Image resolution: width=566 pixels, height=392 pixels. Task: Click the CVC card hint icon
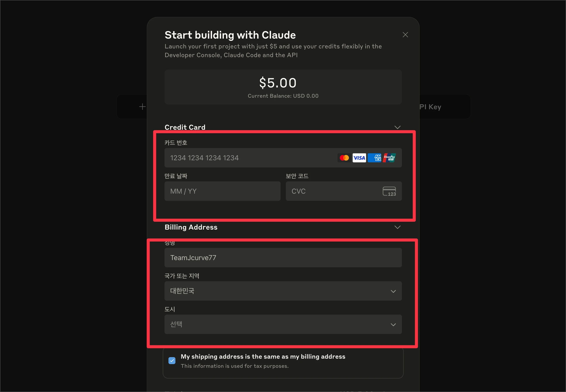[x=389, y=191]
